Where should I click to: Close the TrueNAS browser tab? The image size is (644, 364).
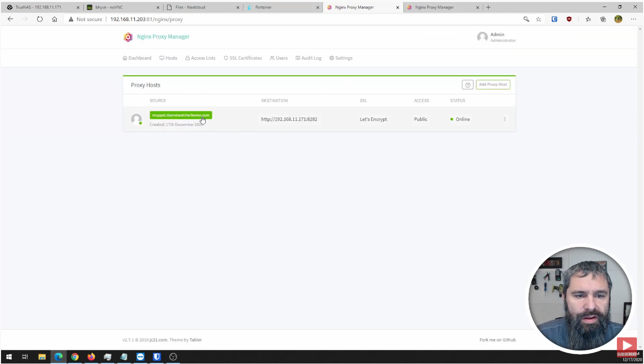pyautogui.click(x=78, y=8)
